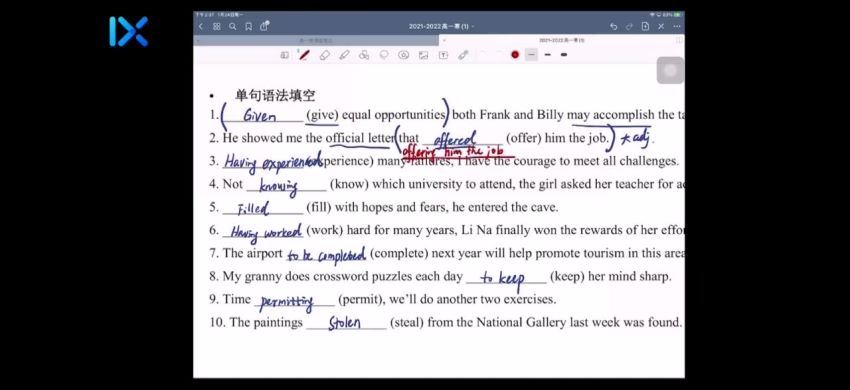
Task: Tap "(steal)" in sentence 10
Action: pos(407,322)
